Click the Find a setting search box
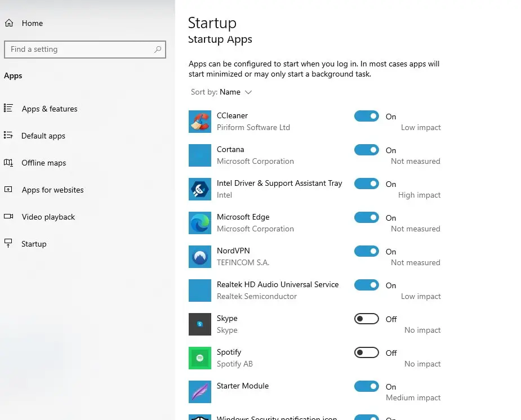Screen dimensions: 521x420 (84, 50)
